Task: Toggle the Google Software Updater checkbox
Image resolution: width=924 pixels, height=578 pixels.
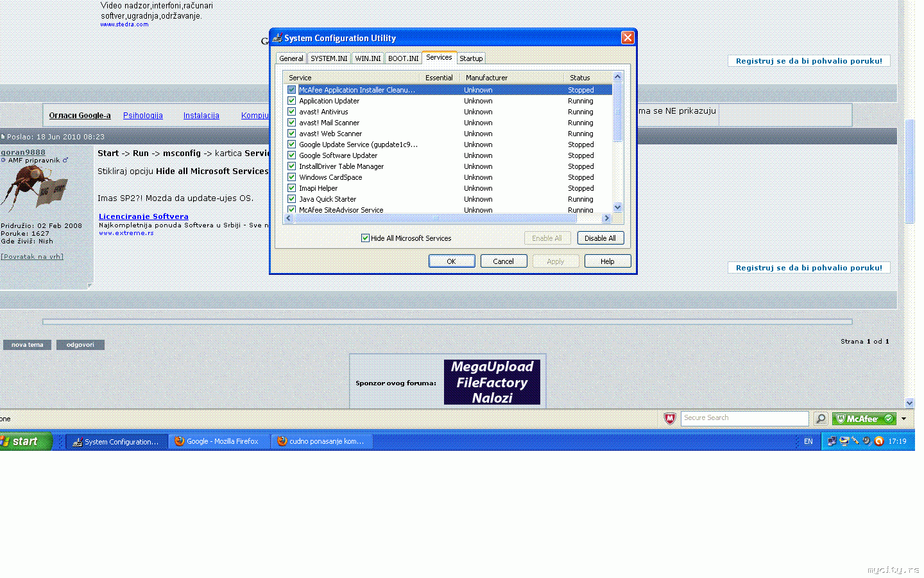Action: (292, 155)
